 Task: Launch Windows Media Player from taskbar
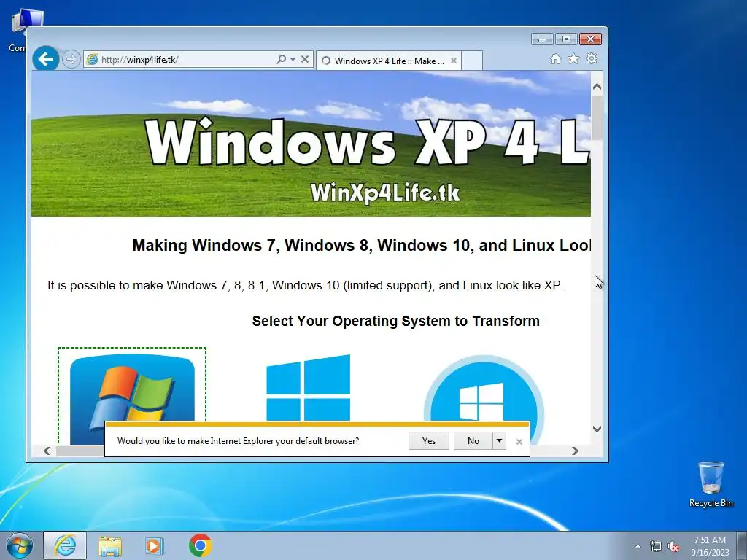(x=155, y=545)
